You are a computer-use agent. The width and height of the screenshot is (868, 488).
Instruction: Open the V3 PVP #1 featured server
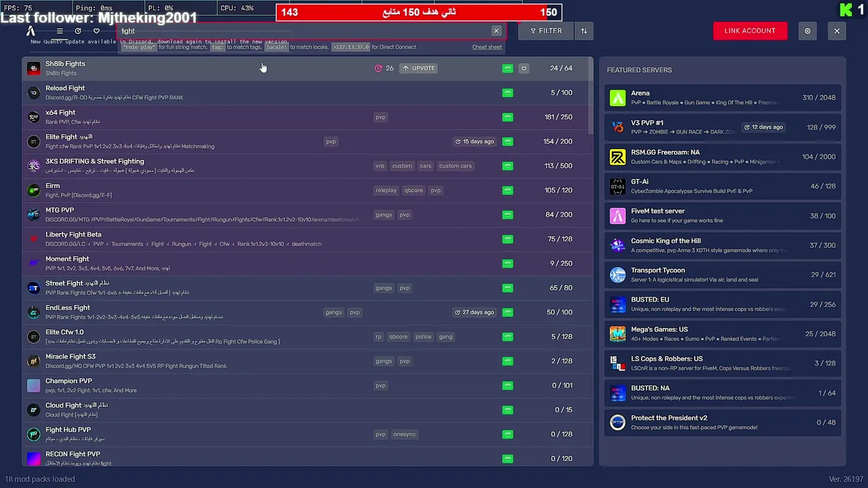[x=723, y=127]
